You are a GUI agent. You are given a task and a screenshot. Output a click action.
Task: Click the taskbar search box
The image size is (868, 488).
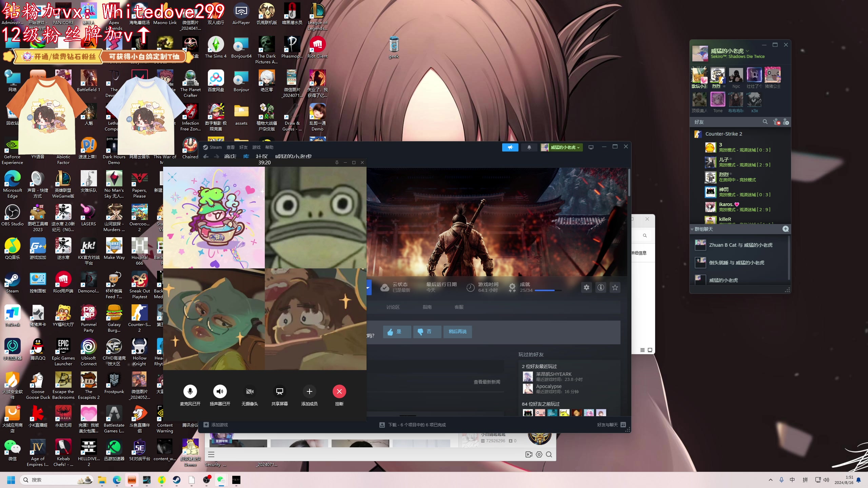56,480
